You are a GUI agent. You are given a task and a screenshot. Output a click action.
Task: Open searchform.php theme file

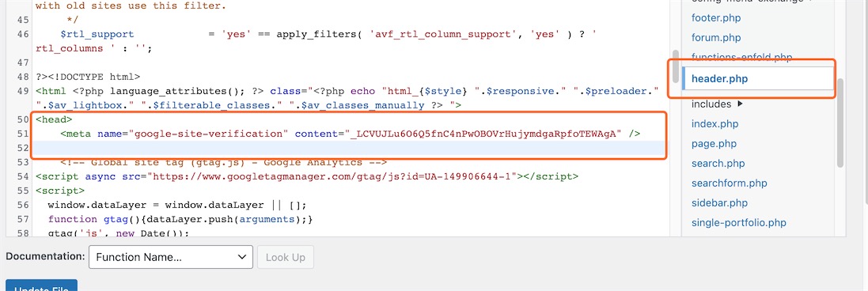[x=729, y=183]
